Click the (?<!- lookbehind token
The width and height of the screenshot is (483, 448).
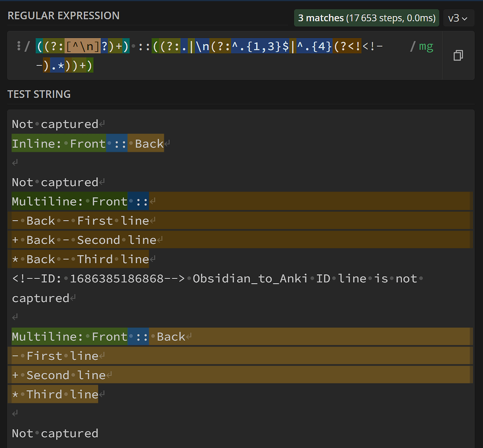(348, 46)
